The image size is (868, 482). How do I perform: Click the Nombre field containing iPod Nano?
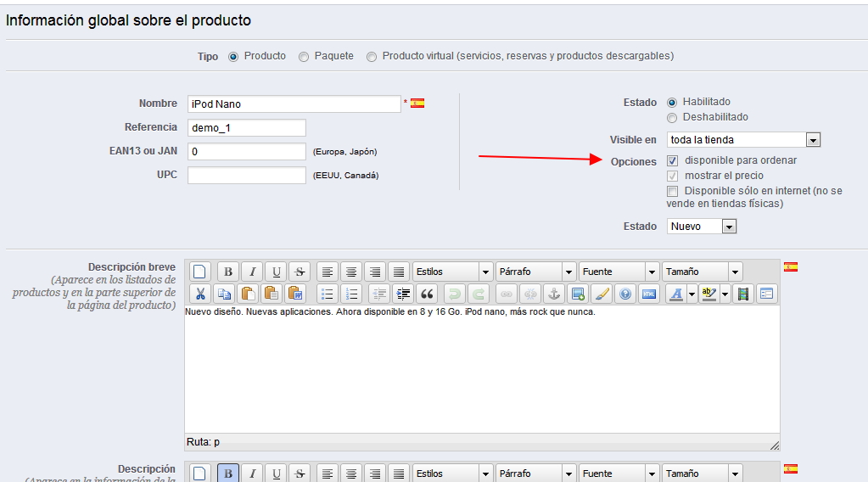(x=294, y=104)
